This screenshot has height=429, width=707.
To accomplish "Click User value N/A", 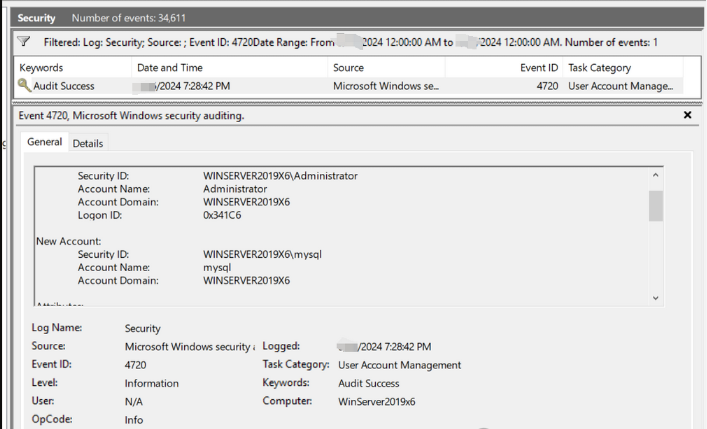I will tap(133, 401).
